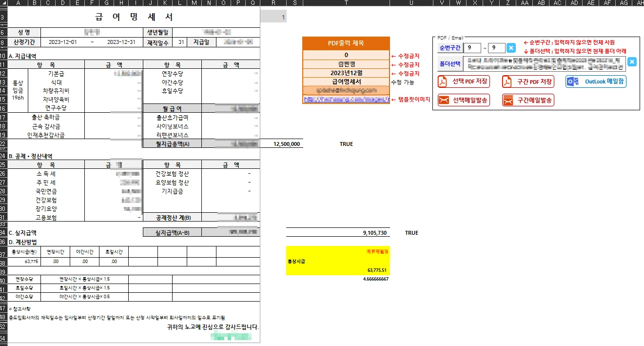The height and width of the screenshot is (346, 644).
Task: Select the 인재추천감사금 cell
Action: pos(46,135)
